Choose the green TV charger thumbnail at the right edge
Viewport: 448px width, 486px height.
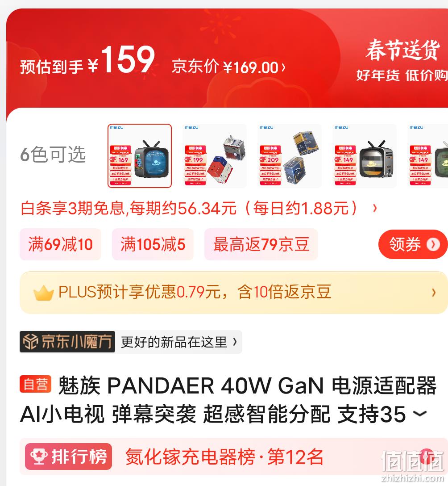[x=428, y=156]
